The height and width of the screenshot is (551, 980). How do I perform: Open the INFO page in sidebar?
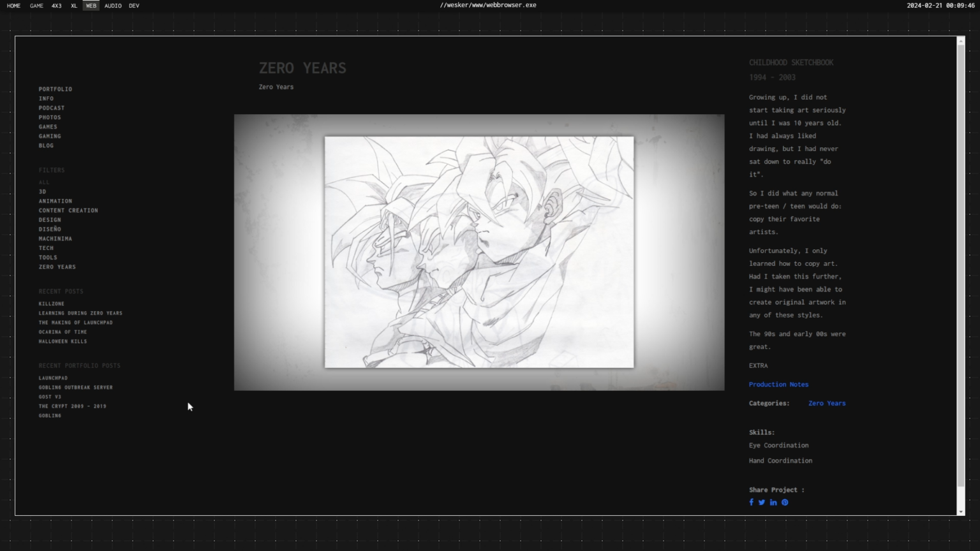[46, 99]
